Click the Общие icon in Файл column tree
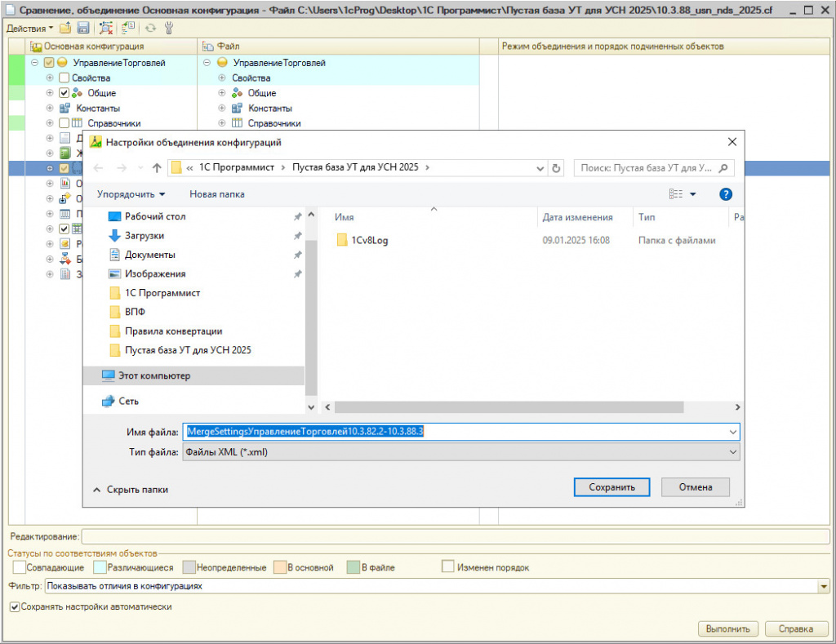The width and height of the screenshot is (836, 644). click(x=237, y=93)
